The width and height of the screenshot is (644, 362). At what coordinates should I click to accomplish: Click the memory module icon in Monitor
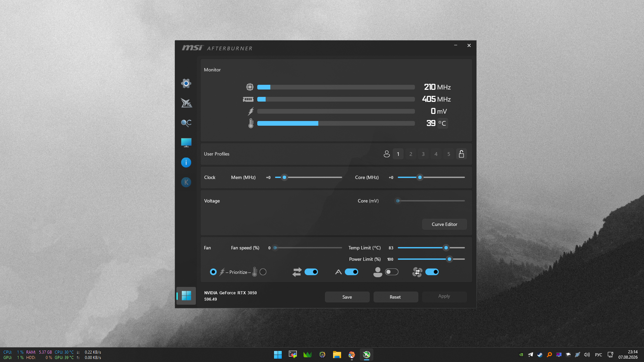[248, 99]
